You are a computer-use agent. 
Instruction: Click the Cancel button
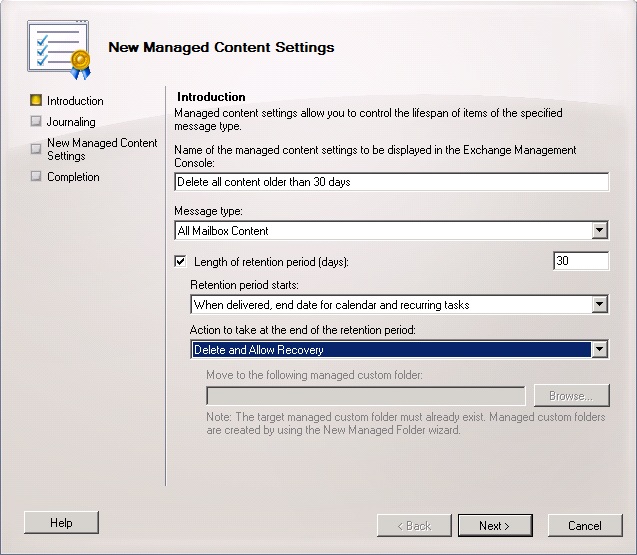tap(585, 525)
